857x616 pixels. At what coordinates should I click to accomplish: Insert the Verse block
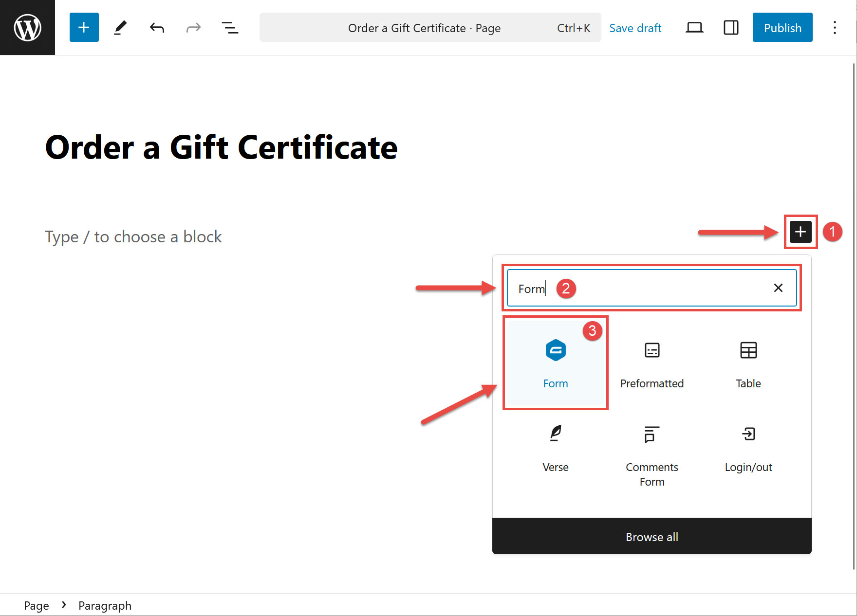click(x=556, y=448)
